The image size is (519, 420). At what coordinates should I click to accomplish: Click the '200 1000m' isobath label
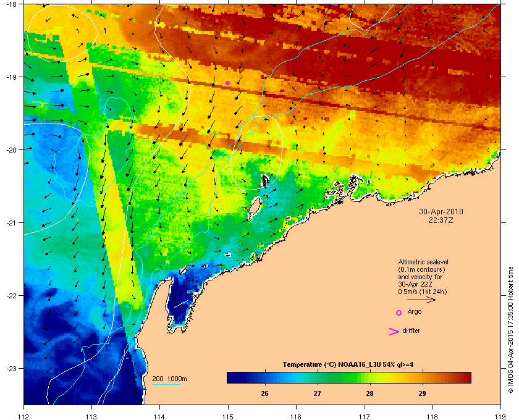tap(169, 379)
